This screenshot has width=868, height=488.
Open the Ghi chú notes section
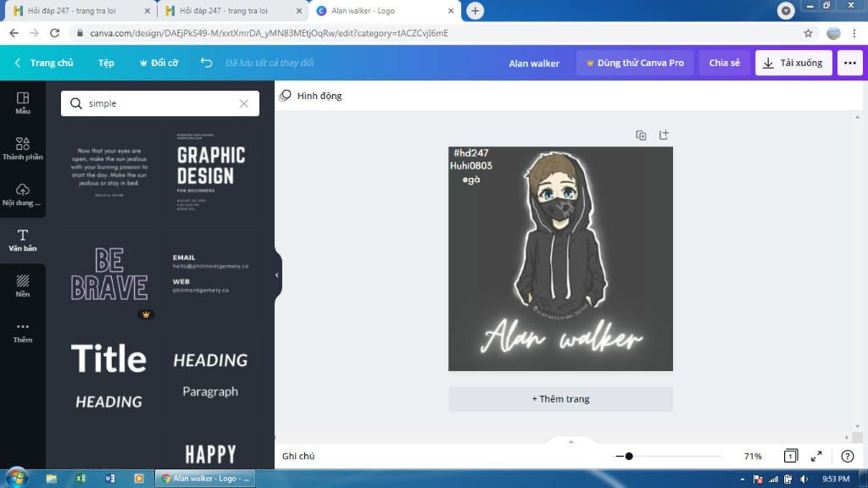coord(298,456)
